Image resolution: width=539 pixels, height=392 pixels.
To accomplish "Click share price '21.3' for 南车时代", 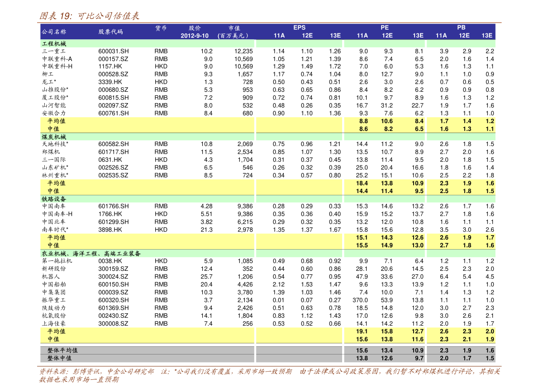I will pos(206,230).
